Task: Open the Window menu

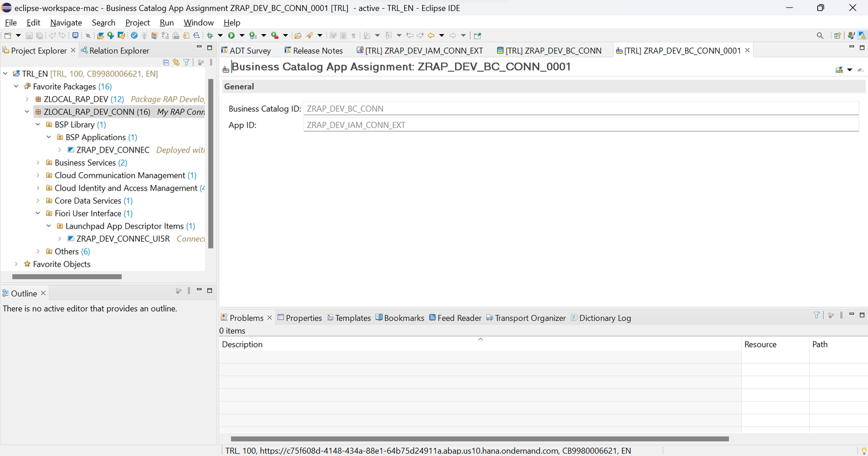Action: (199, 22)
